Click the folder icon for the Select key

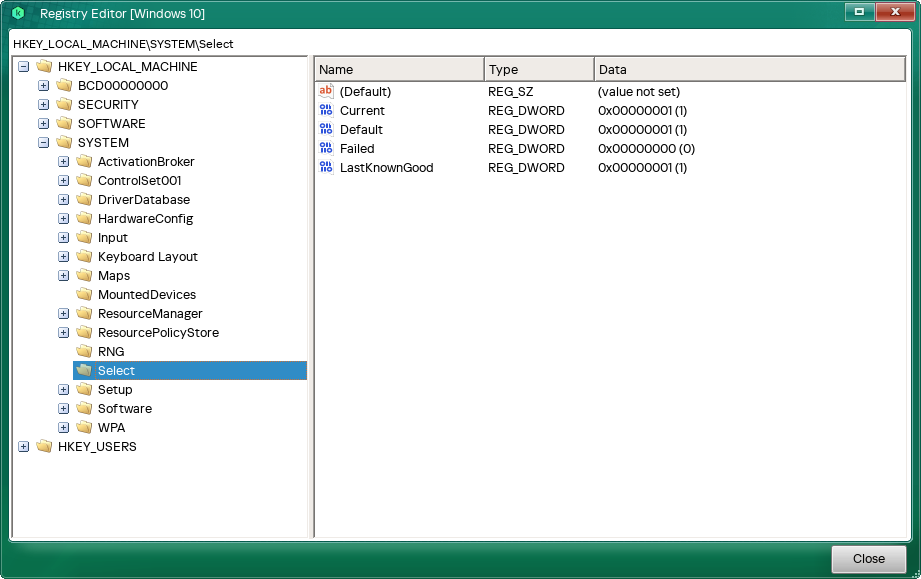(x=85, y=370)
